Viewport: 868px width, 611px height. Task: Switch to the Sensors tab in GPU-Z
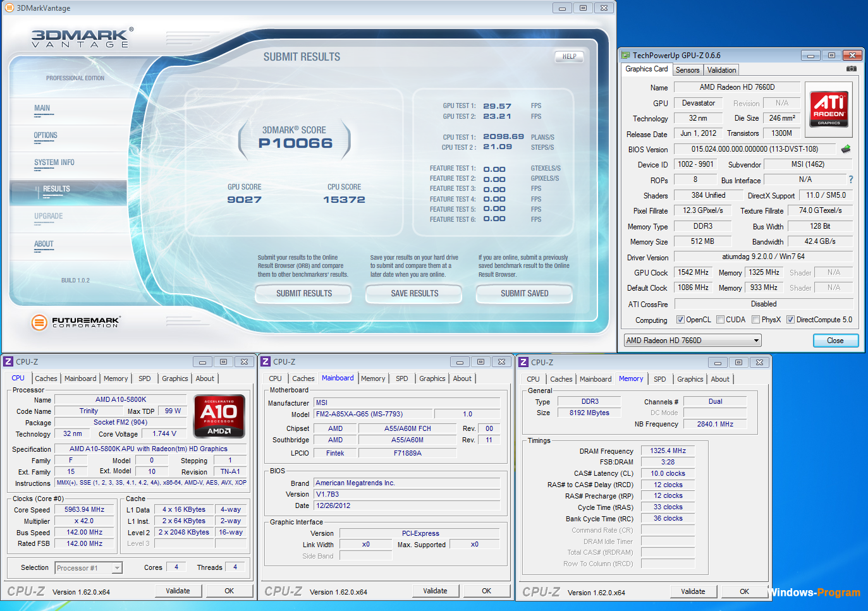point(687,70)
